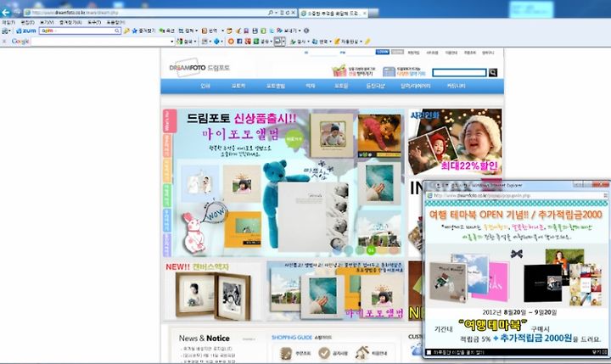Click the gray gear icon on zum toolbar

click(x=306, y=31)
